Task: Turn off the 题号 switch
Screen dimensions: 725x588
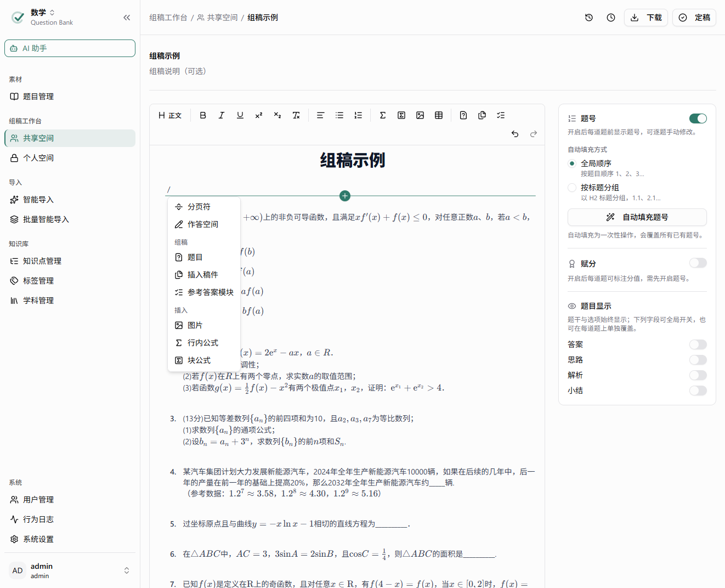Action: coord(698,118)
